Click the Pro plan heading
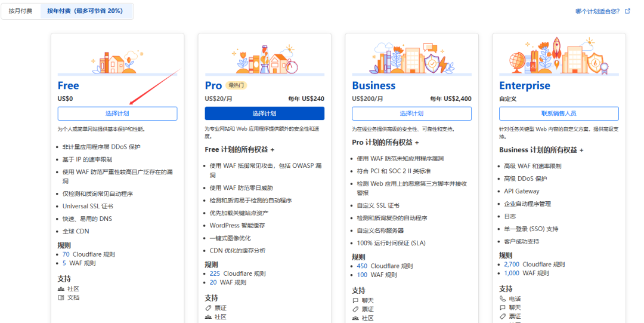 [x=213, y=85]
